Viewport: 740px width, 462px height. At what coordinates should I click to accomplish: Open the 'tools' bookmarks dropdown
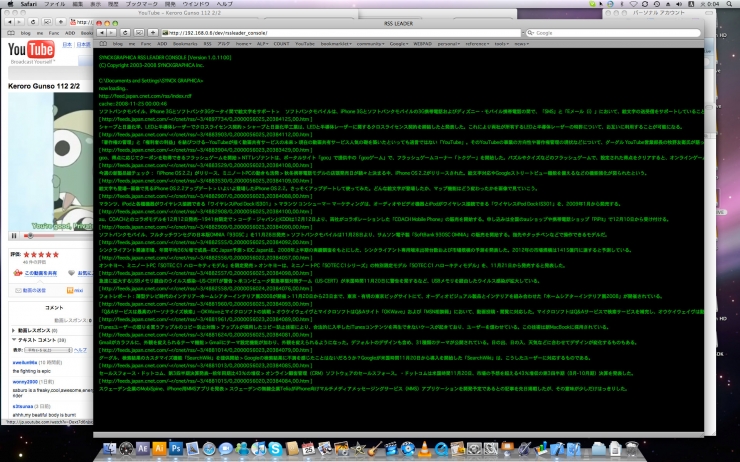pyautogui.click(x=502, y=43)
